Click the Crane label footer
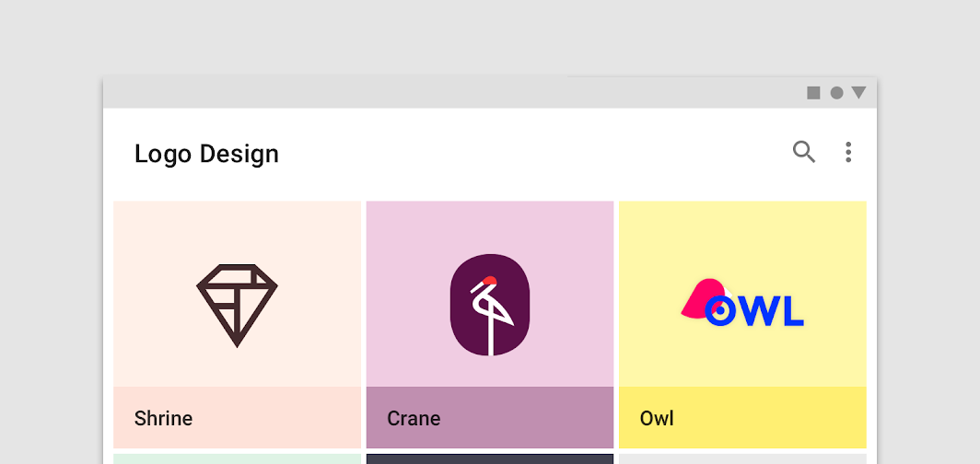The height and width of the screenshot is (464, 980). pos(490,417)
